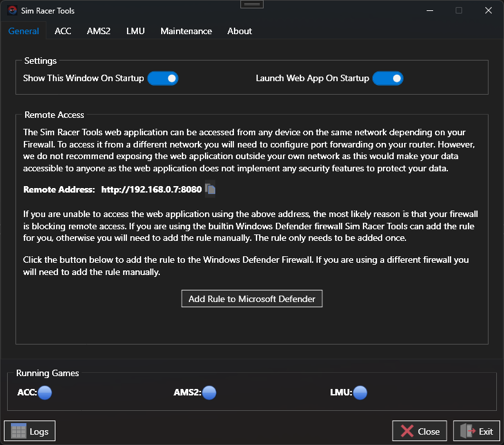The height and width of the screenshot is (445, 504).
Task: Click the LMU running status indicator
Action: click(x=360, y=392)
